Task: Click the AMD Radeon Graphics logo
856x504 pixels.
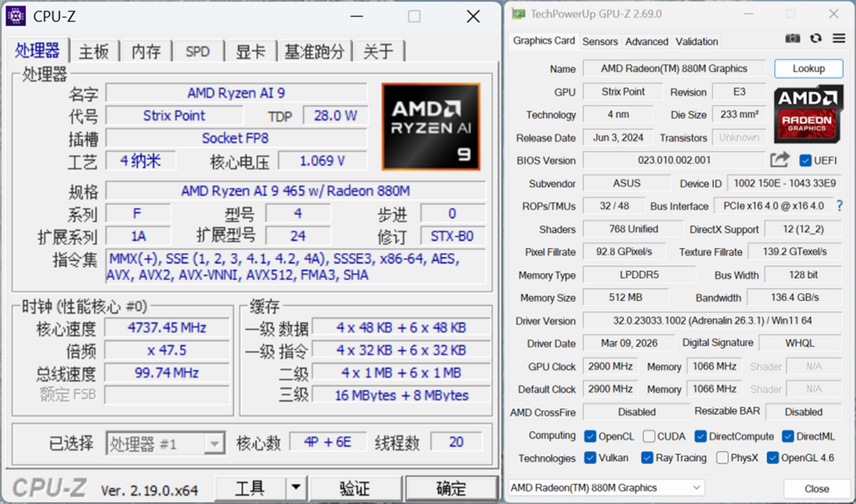Action: pos(809,114)
